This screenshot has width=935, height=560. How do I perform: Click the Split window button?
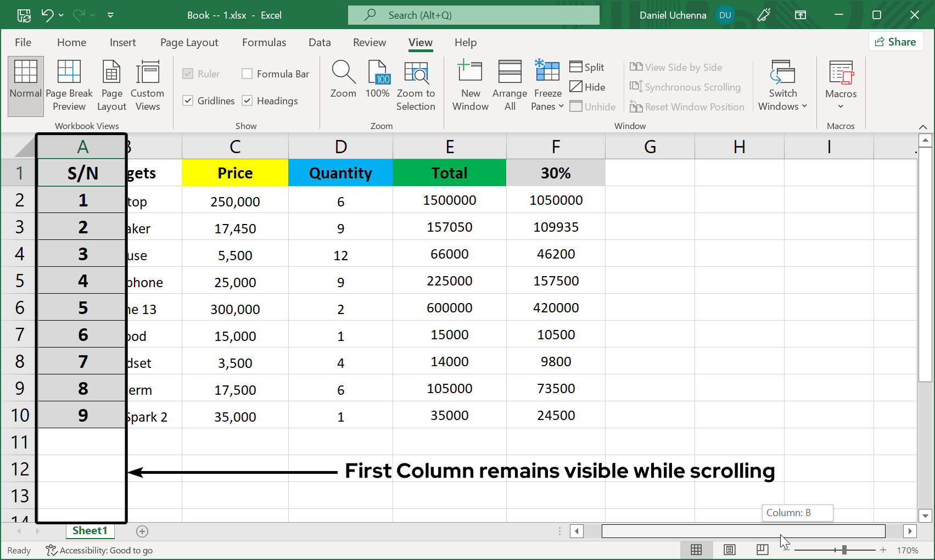587,67
